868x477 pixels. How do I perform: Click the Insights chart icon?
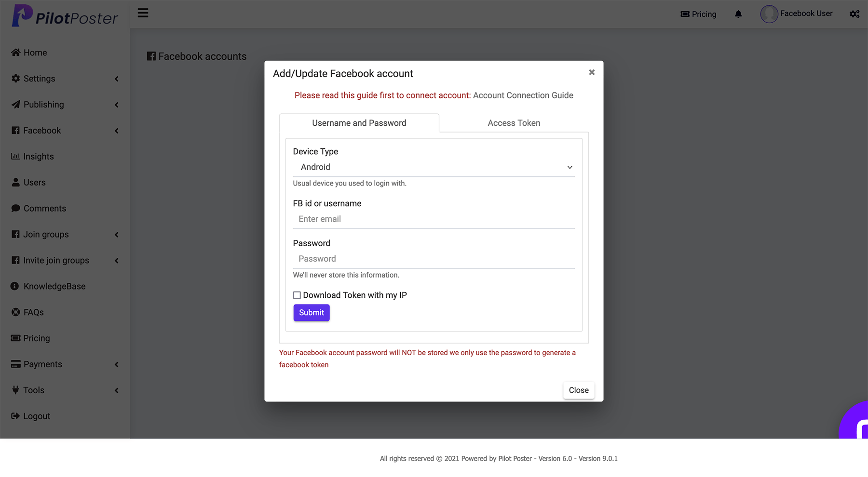pos(15,157)
